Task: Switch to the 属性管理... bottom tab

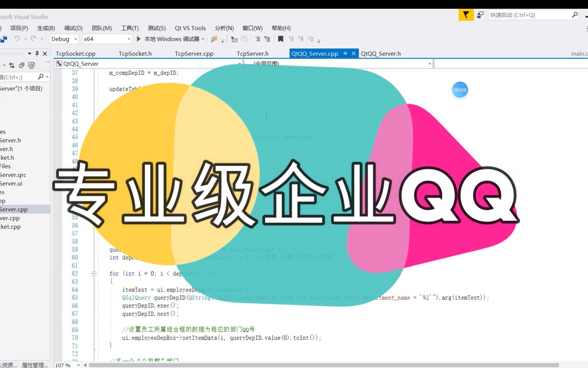Action: 35,365
